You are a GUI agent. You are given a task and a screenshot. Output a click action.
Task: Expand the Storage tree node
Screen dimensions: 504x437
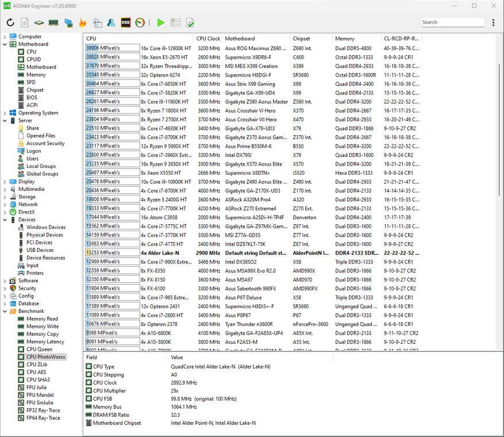click(x=5, y=197)
